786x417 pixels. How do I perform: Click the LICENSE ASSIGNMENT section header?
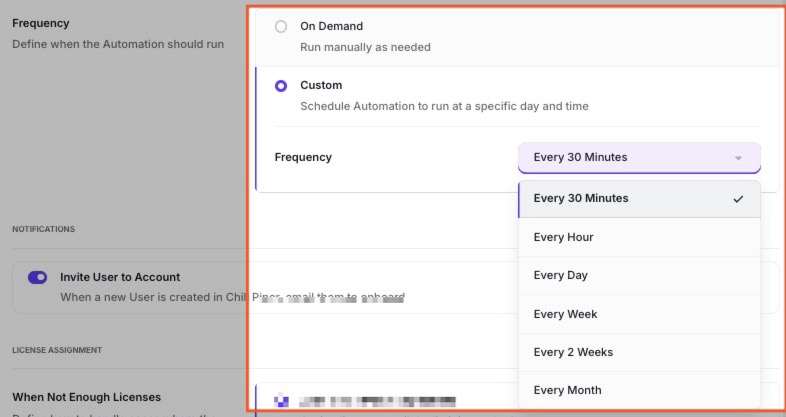56,350
